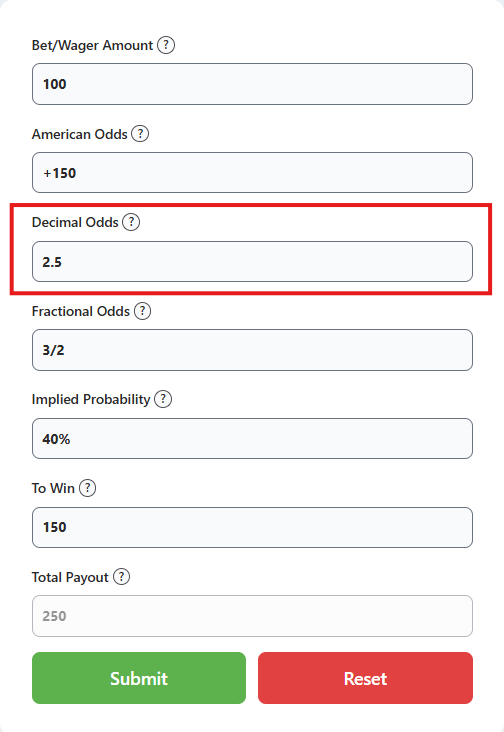Click Total Payout question mark icon

121,577
